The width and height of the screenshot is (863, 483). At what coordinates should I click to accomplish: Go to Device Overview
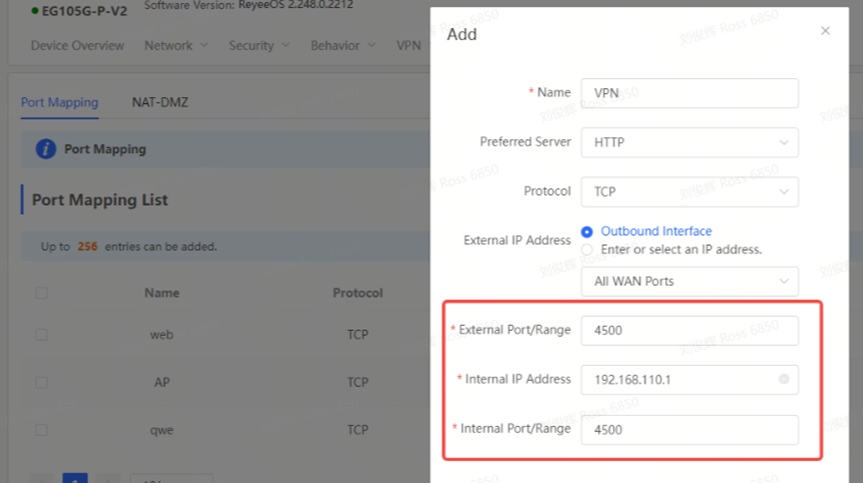pyautogui.click(x=77, y=45)
